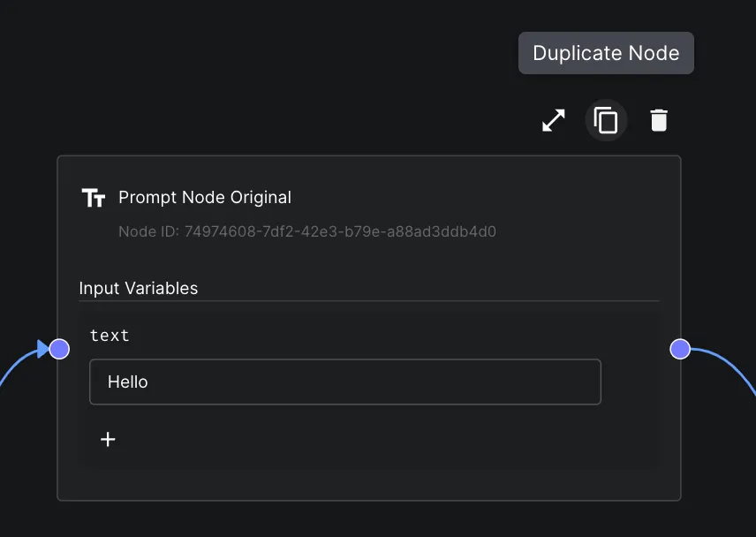Image resolution: width=756 pixels, height=537 pixels.
Task: Click the Tt text icon beside node title
Action: pyautogui.click(x=94, y=198)
